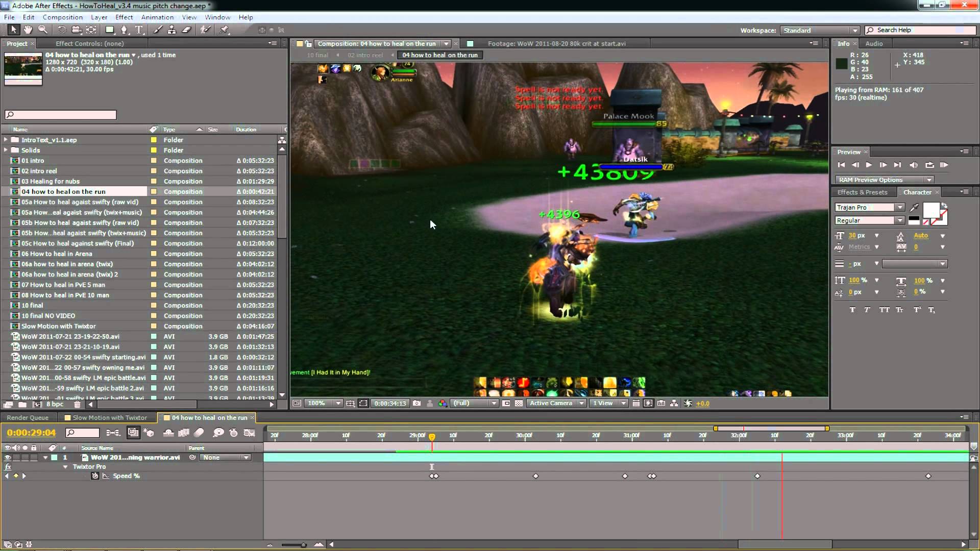
Task: Toggle the solo switch for layer 1
Action: click(x=25, y=458)
